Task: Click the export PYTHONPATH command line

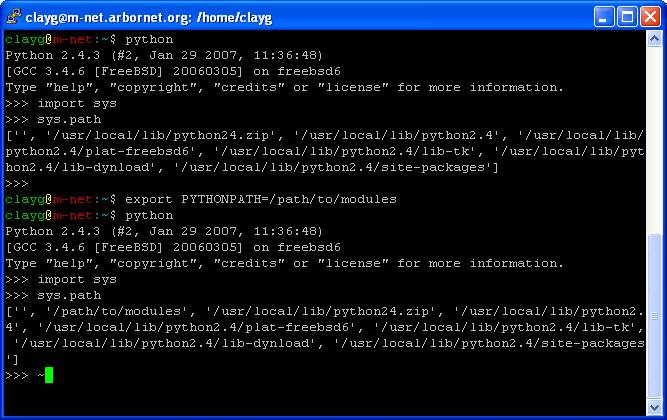Action: [201, 199]
